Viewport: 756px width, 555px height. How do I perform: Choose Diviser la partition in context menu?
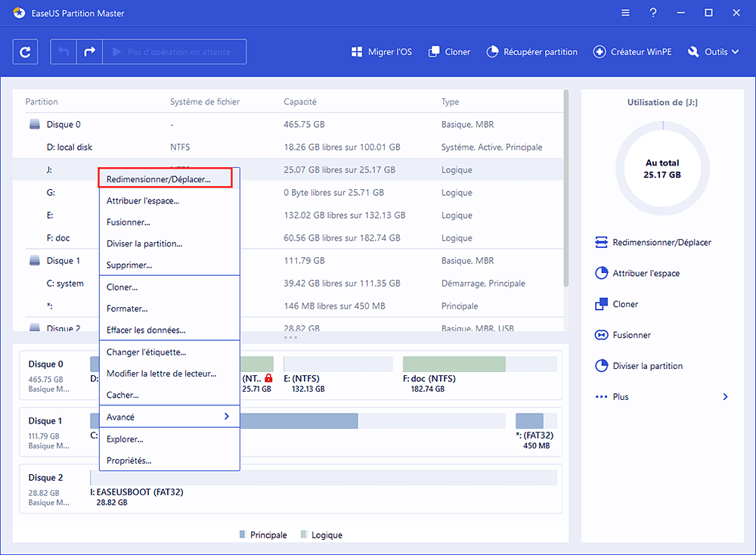[169, 243]
